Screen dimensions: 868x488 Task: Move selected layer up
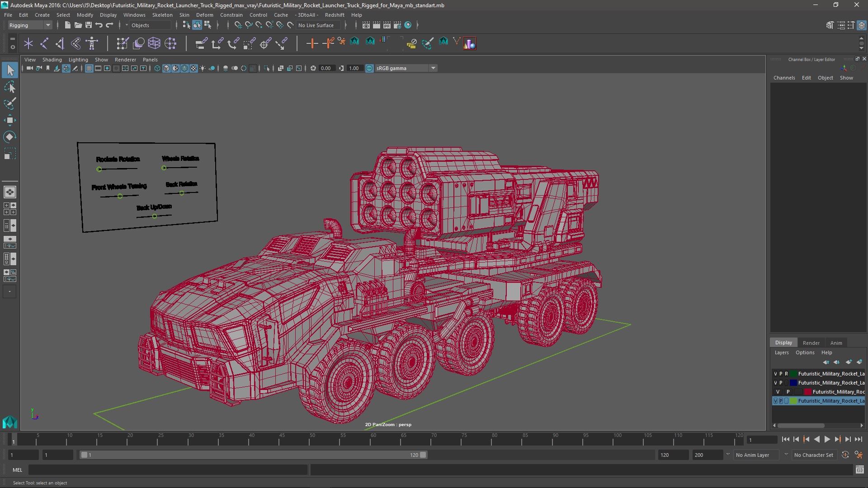click(826, 362)
